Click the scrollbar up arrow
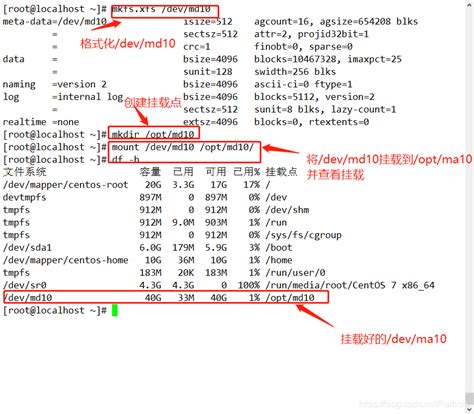474x414 pixels. pos(470,3)
